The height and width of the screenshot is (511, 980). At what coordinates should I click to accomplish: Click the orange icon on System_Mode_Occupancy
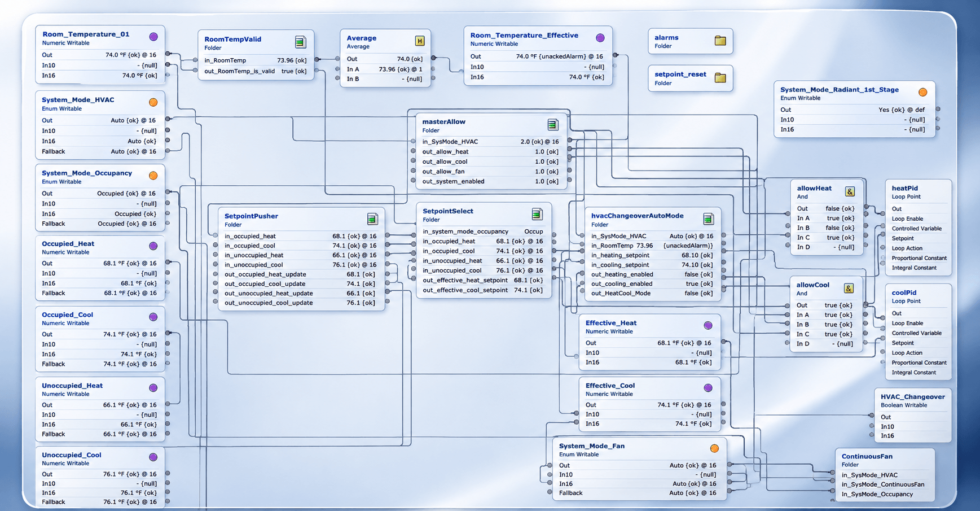pyautogui.click(x=153, y=176)
